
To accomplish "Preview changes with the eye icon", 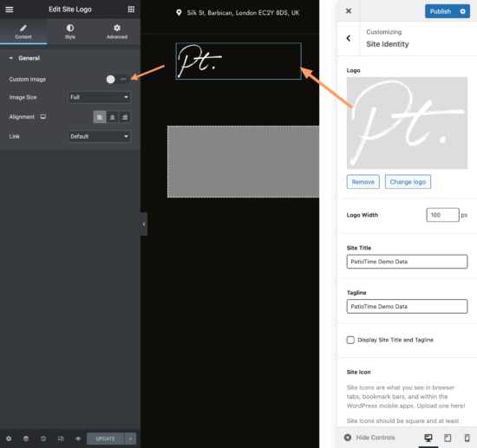I will [78, 438].
